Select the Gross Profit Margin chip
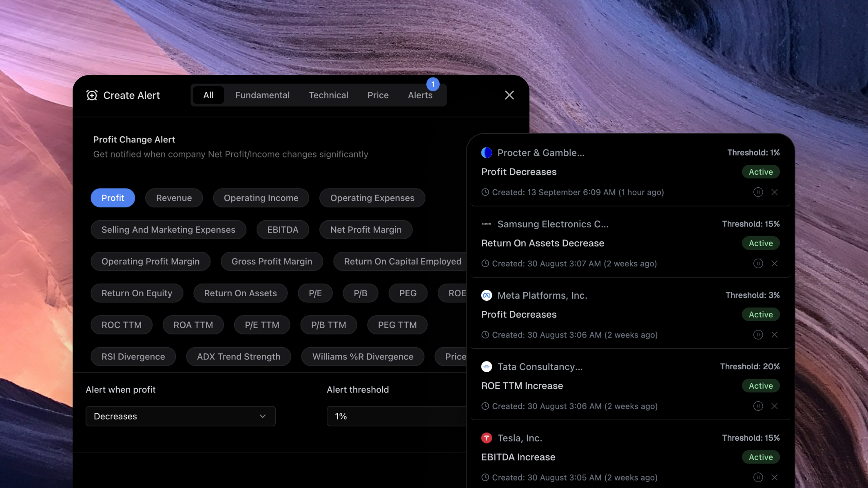Screen dimensions: 868x488 (272, 262)
